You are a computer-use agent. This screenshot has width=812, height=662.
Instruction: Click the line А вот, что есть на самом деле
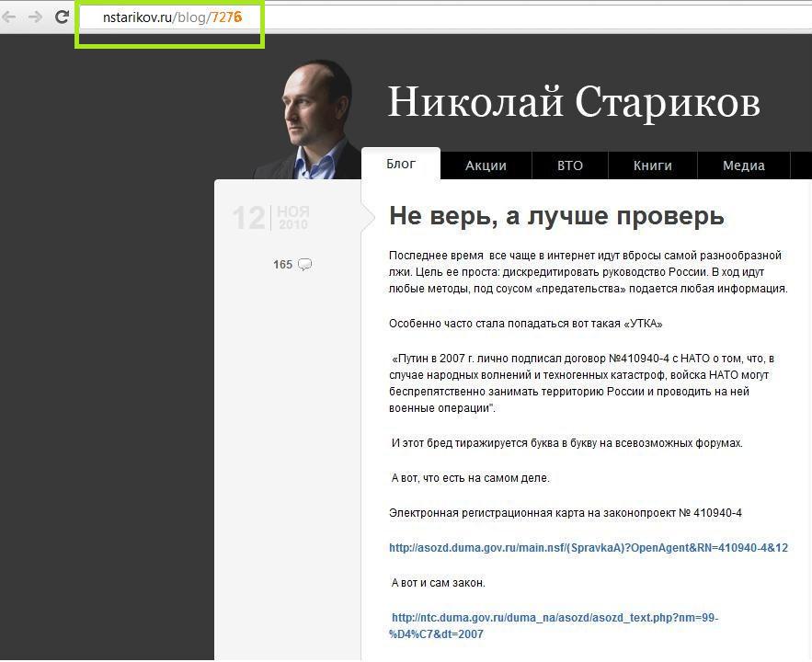click(x=470, y=478)
